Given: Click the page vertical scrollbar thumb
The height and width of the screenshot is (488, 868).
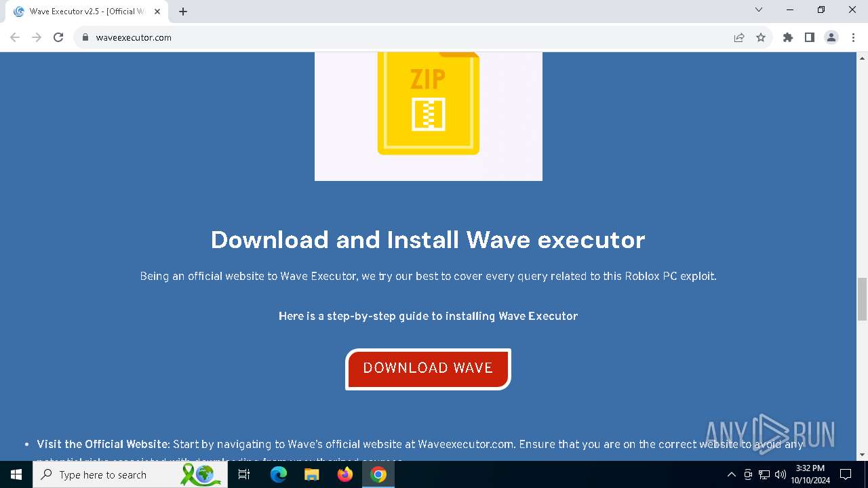Looking at the screenshot, I should 863,299.
